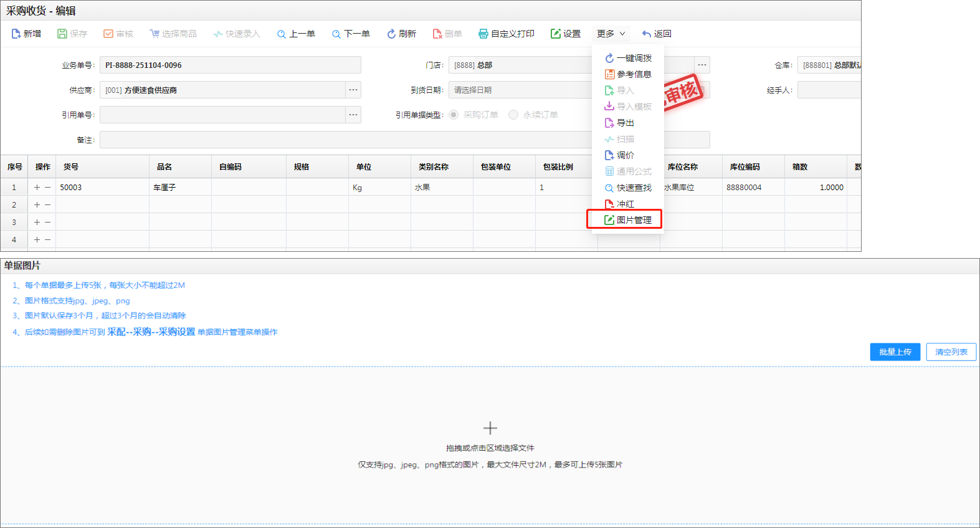This screenshot has height=528, width=980.
Task: Open the previous order with 上一单
Action: [x=296, y=34]
